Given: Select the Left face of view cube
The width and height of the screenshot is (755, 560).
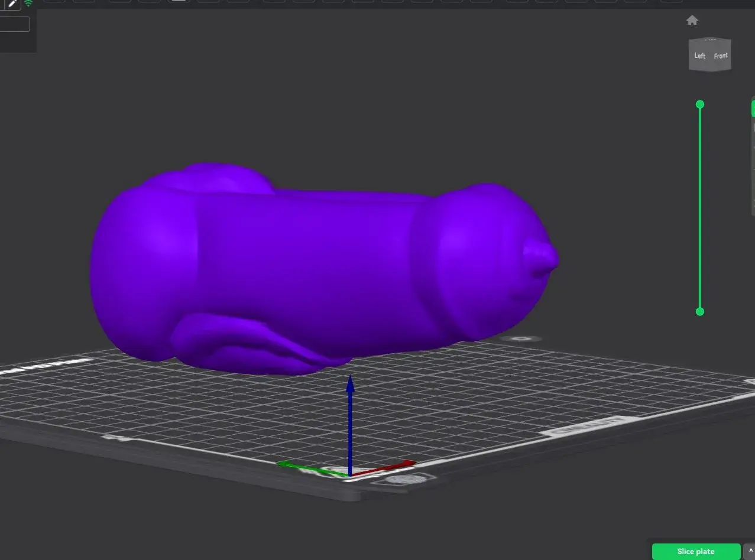Looking at the screenshot, I should tap(700, 56).
